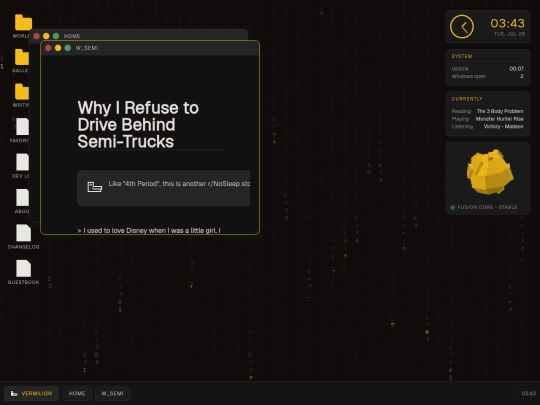Click the green status dot by Fusion Core
Screen dimensions: 540x405
point(453,207)
